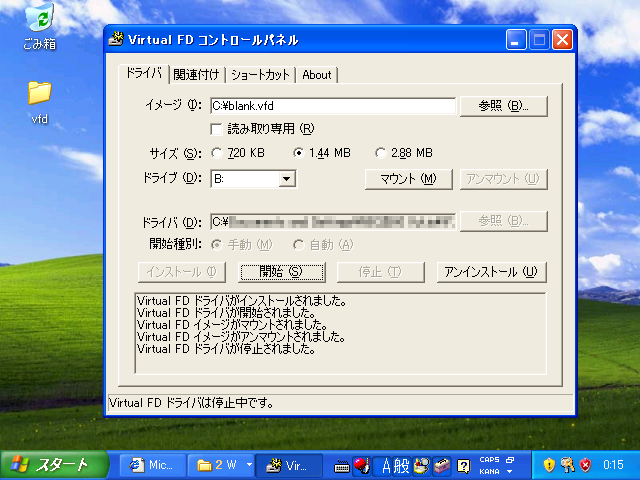Image resolution: width=640 pixels, height=480 pixels.
Task: Minimize the Virtual FD window
Action: point(516,40)
